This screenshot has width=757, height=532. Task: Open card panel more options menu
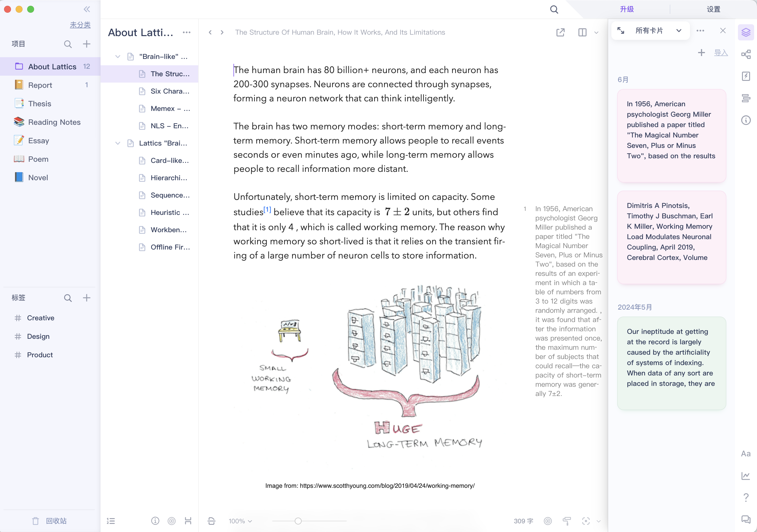pyautogui.click(x=700, y=31)
